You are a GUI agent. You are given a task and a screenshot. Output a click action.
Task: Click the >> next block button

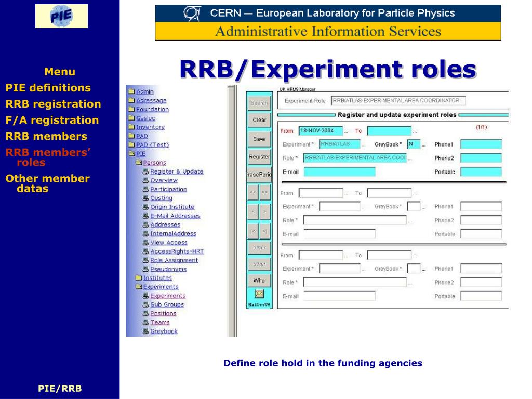click(265, 192)
